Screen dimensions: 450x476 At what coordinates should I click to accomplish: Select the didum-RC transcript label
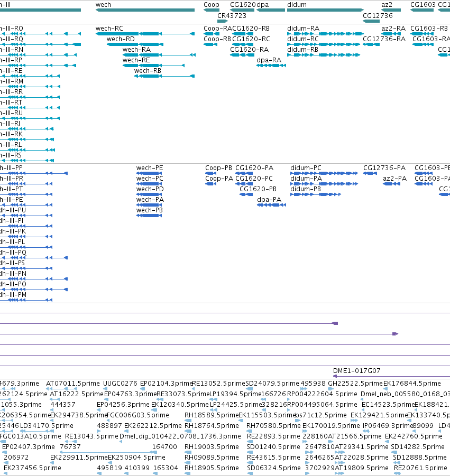point(303,39)
